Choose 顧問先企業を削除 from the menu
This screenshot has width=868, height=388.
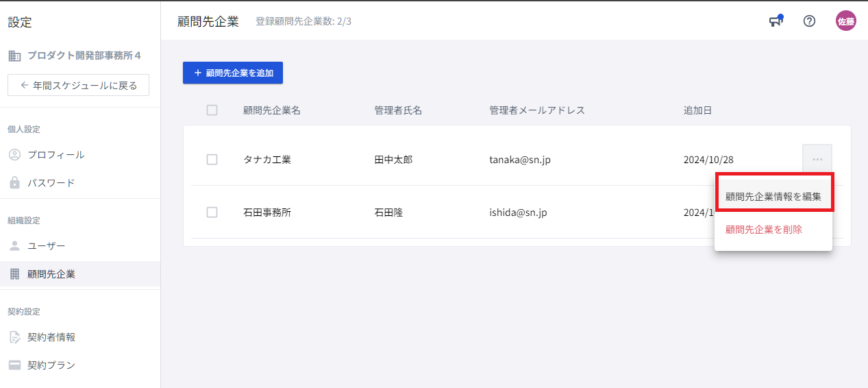[764, 230]
